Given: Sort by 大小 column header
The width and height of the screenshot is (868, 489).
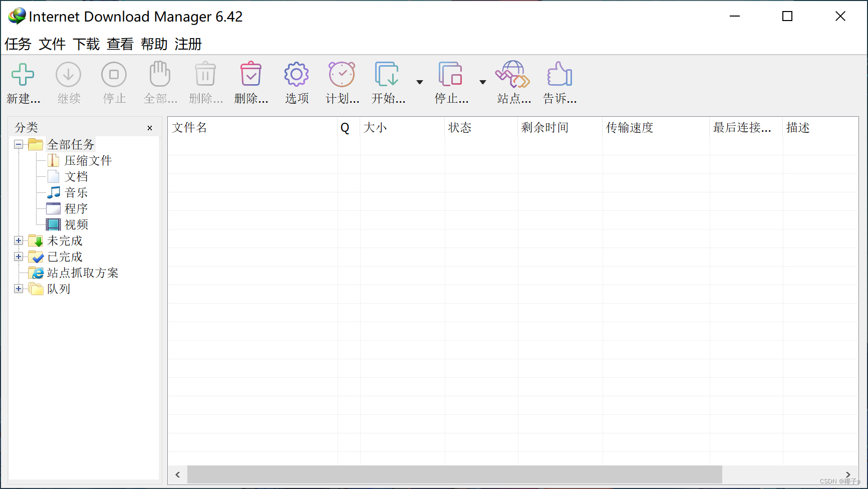Looking at the screenshot, I should tap(402, 128).
